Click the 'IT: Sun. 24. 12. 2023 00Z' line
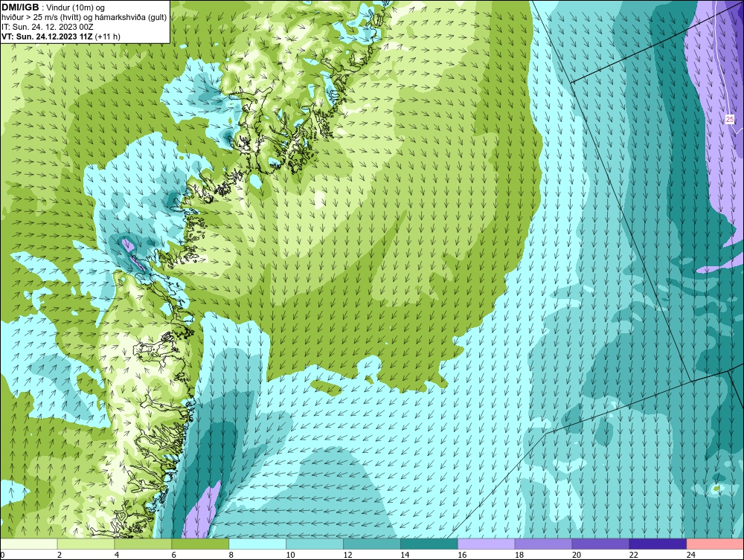This screenshot has height=560, width=744. pos(48,27)
